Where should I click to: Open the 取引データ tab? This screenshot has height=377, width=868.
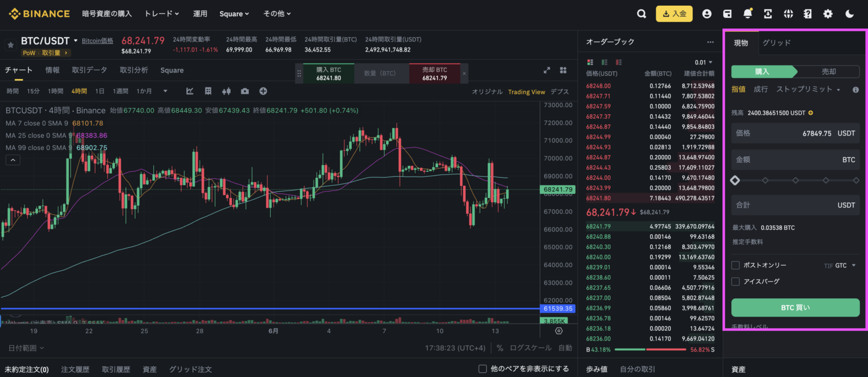tap(89, 70)
